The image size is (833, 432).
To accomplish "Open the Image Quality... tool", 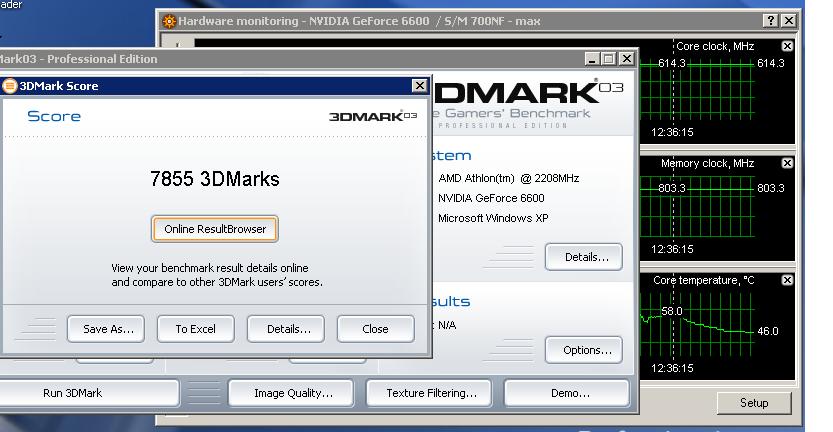I will tap(291, 393).
